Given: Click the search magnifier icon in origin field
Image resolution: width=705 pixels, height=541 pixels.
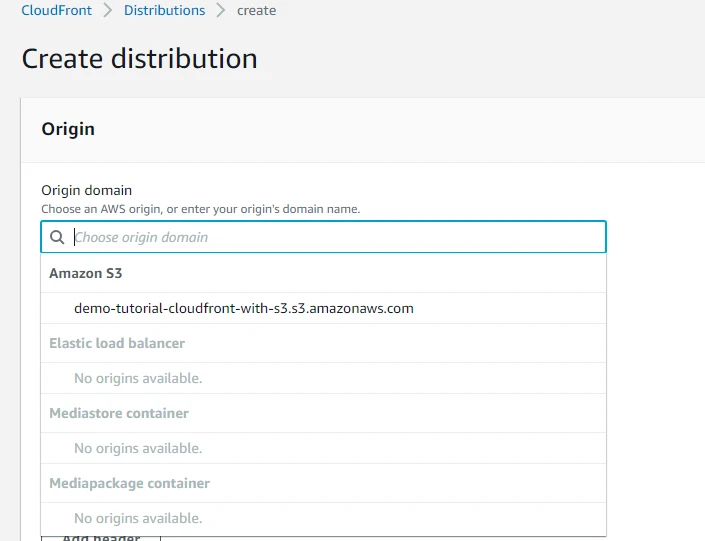Looking at the screenshot, I should 56,237.
